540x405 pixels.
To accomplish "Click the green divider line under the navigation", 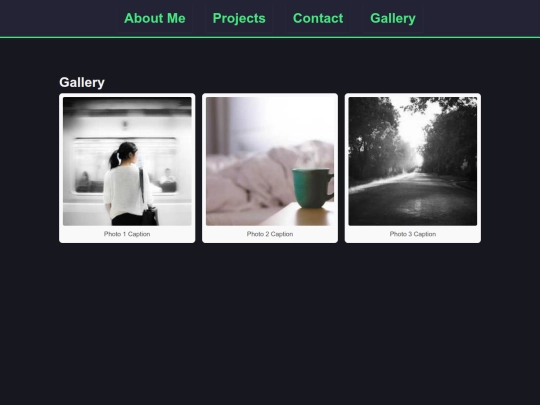I will click(270, 37).
